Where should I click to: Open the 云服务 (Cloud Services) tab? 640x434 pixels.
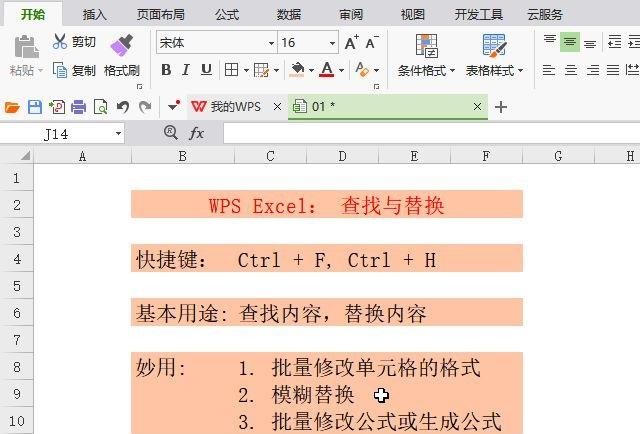pos(545,15)
